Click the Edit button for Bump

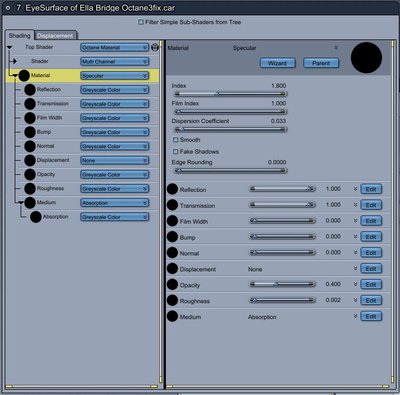(371, 237)
